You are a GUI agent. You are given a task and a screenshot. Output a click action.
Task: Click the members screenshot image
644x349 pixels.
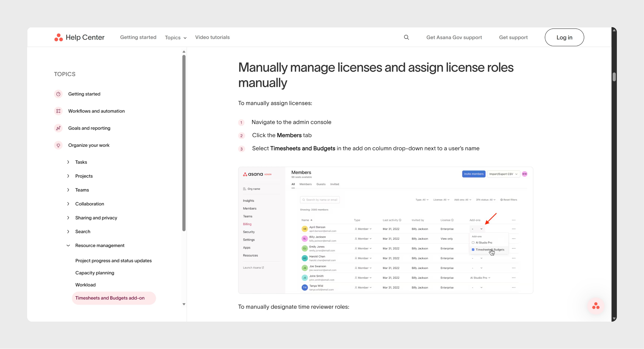point(385,230)
